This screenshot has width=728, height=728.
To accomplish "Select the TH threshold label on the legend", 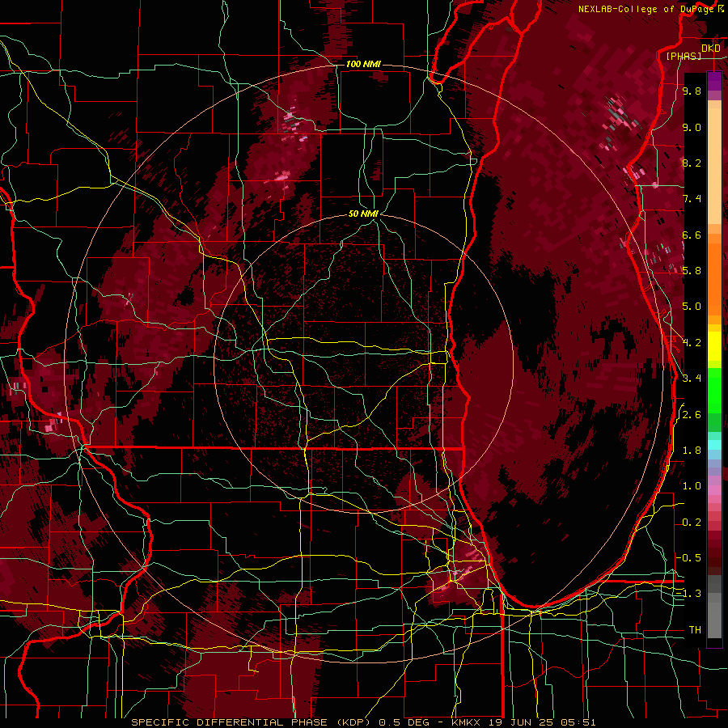I will pos(695,630).
